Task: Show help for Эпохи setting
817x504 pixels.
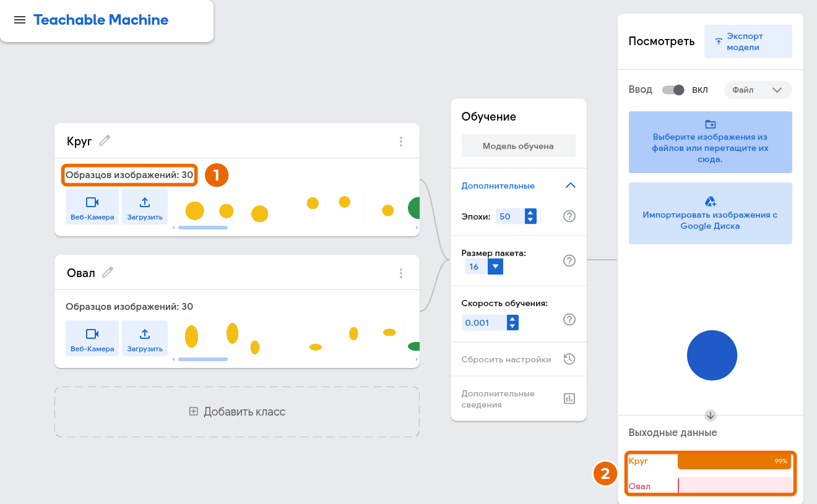Action: tap(569, 216)
